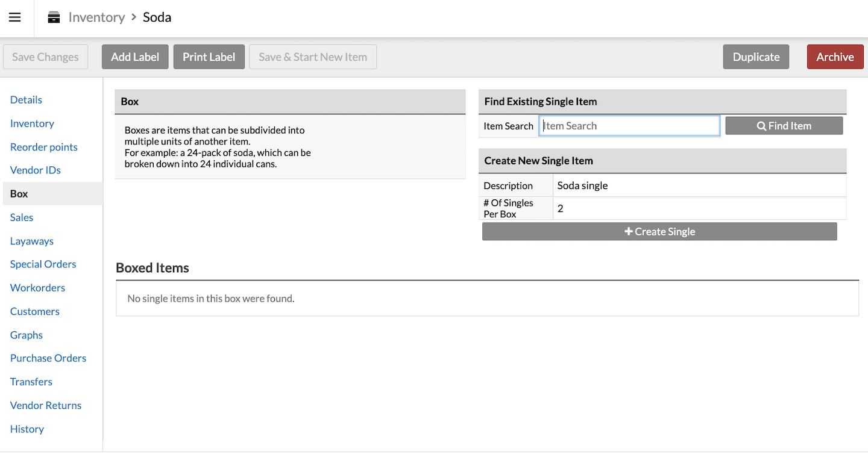The width and height of the screenshot is (868, 454).
Task: Go to the Reorder points section
Action: (44, 147)
